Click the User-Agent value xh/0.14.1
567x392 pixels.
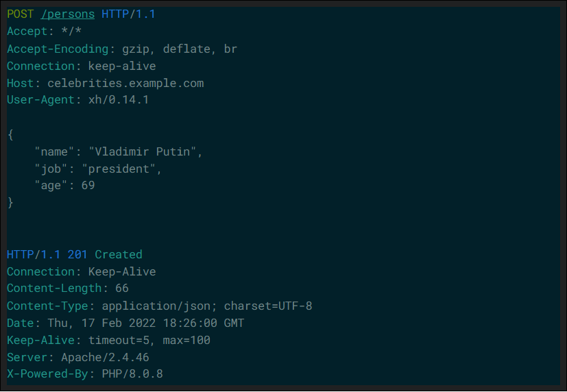(119, 100)
